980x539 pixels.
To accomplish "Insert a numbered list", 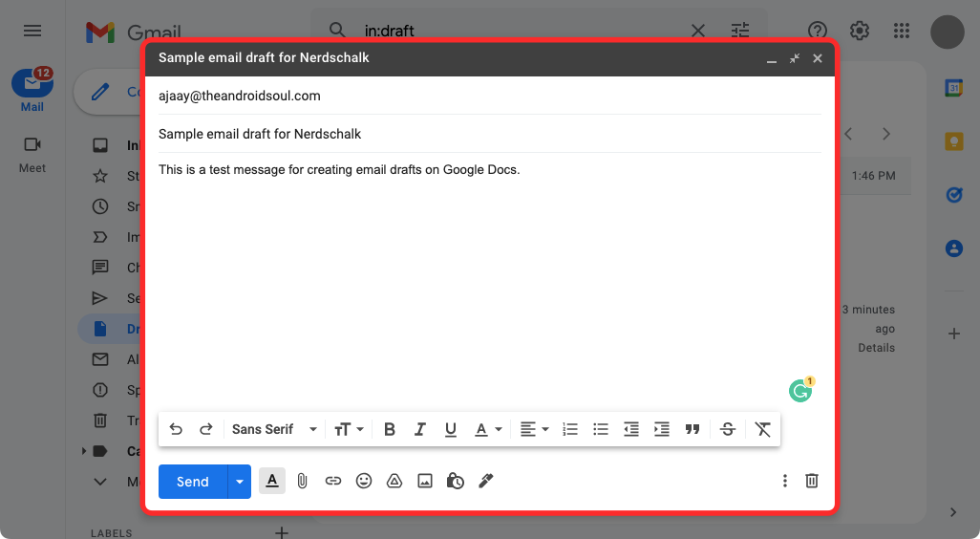I will (570, 429).
